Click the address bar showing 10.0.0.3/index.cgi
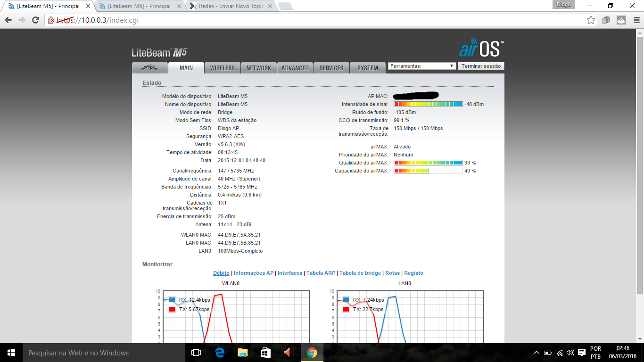This screenshot has width=644, height=362. tap(321, 20)
